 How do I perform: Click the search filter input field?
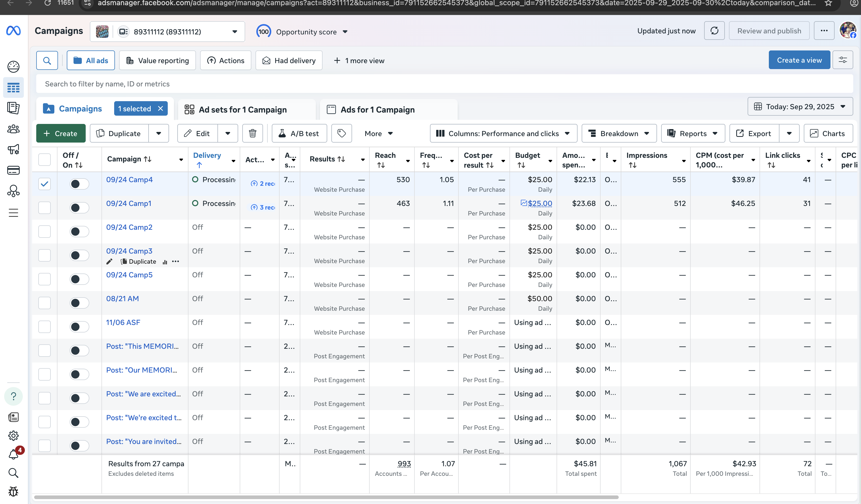tap(444, 84)
